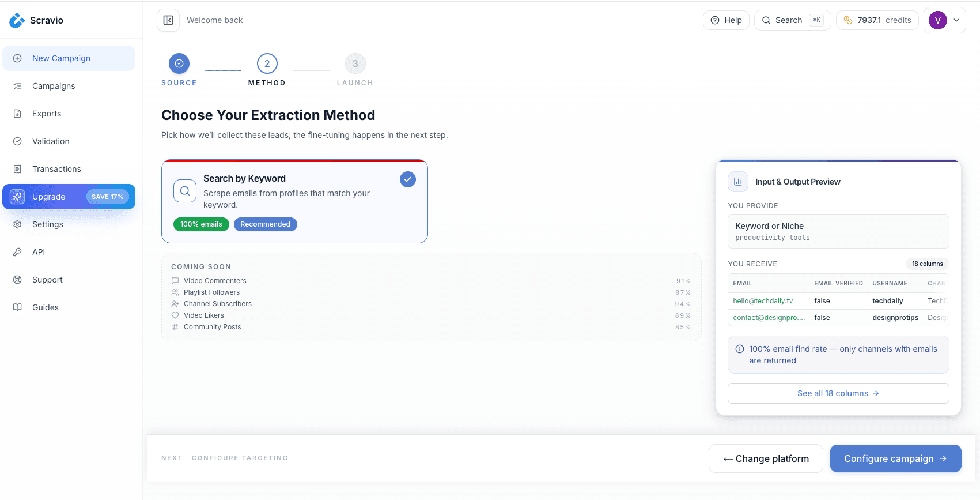Click the Upgrade sparkle icon
The width and height of the screenshot is (980, 500).
click(x=17, y=197)
